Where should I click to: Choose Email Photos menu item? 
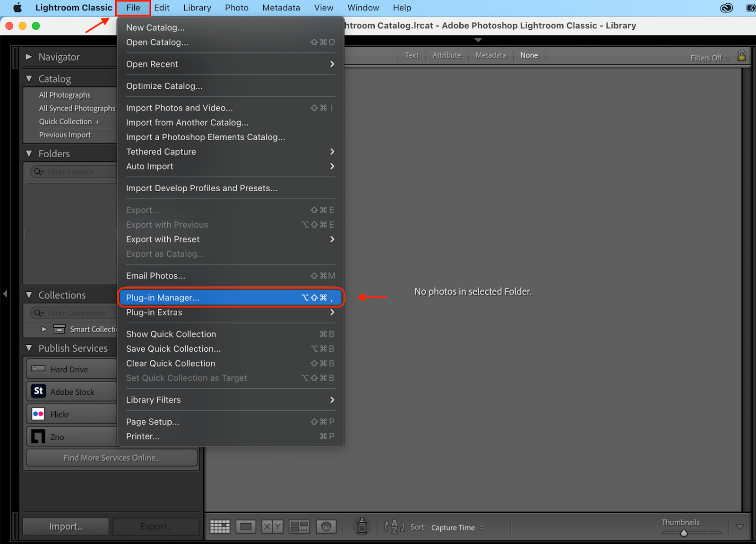(x=231, y=276)
